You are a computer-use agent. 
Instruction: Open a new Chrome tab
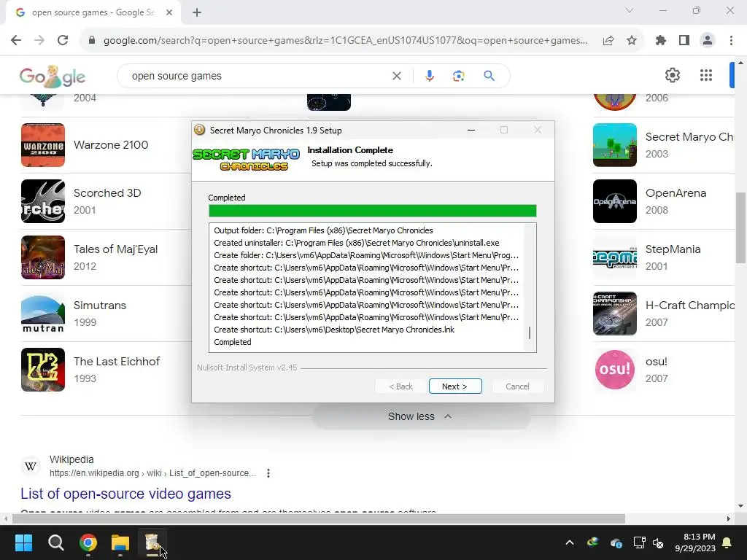coord(197,12)
